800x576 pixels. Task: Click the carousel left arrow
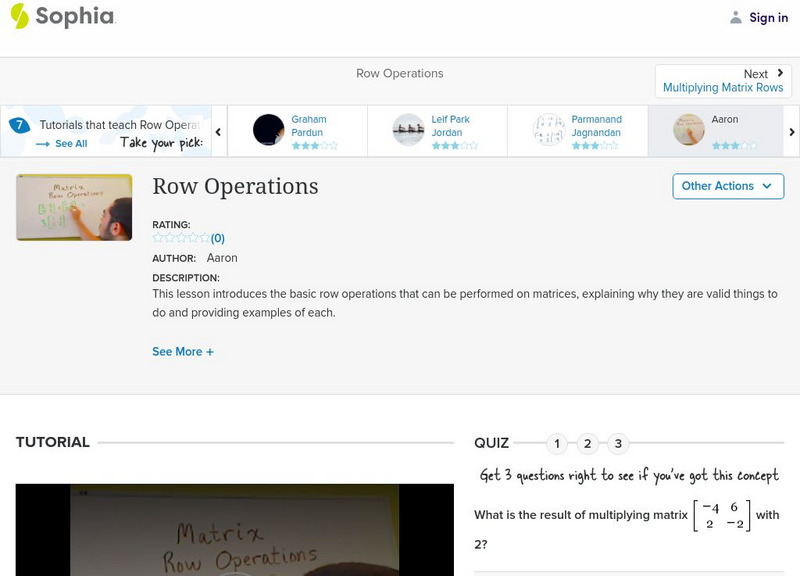click(x=219, y=130)
